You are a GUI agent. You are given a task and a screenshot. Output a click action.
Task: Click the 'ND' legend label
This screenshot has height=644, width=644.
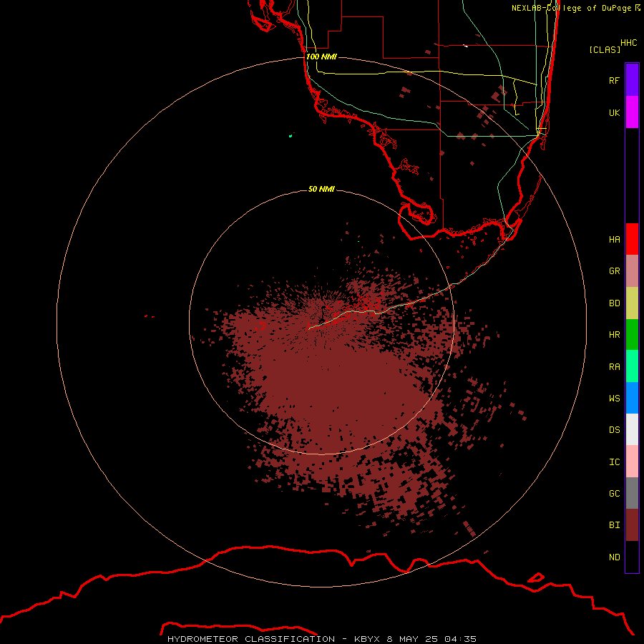click(615, 557)
